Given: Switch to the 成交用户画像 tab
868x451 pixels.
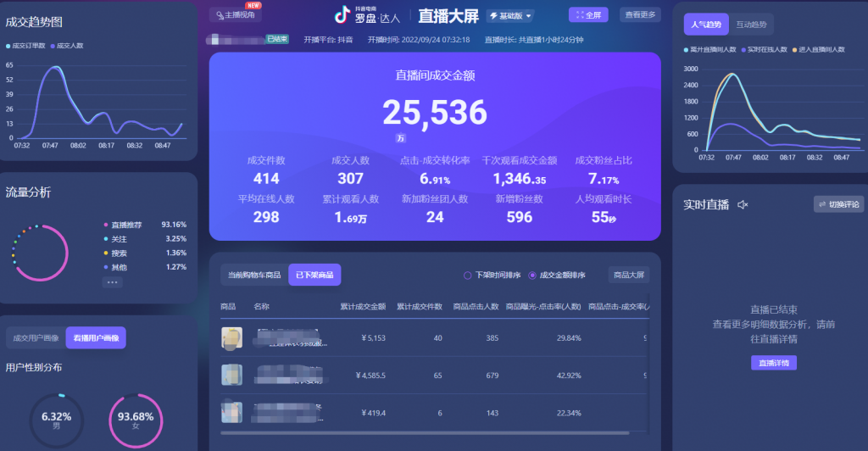Looking at the screenshot, I should tap(36, 338).
